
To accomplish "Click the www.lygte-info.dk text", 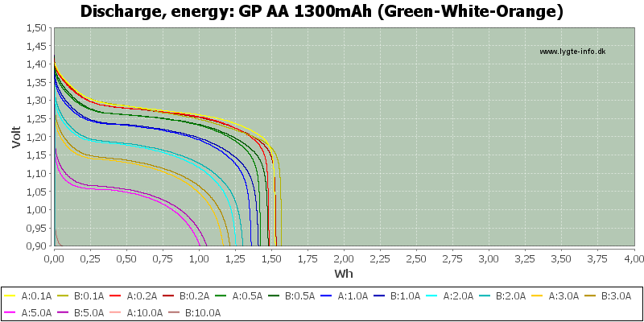I will pos(572,52).
